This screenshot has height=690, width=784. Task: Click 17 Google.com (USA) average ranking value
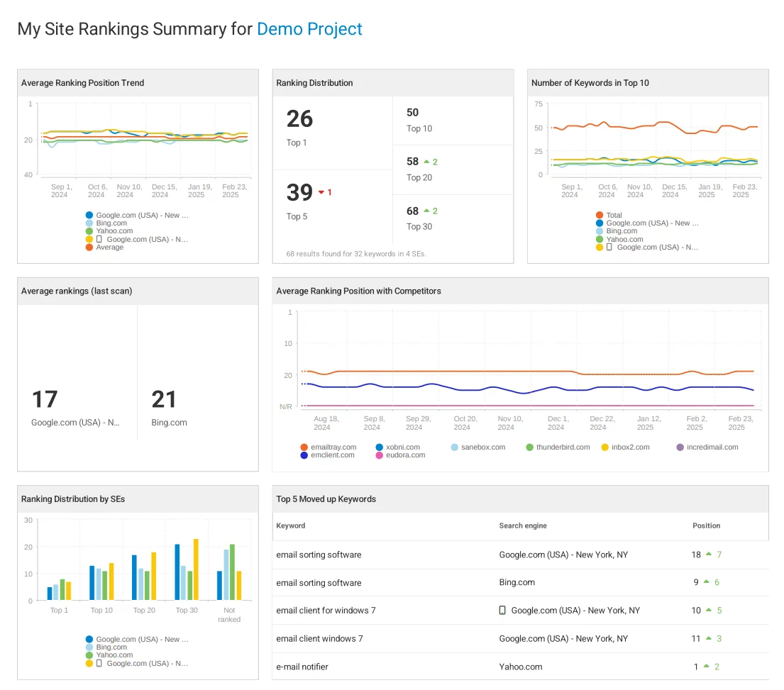click(x=45, y=399)
